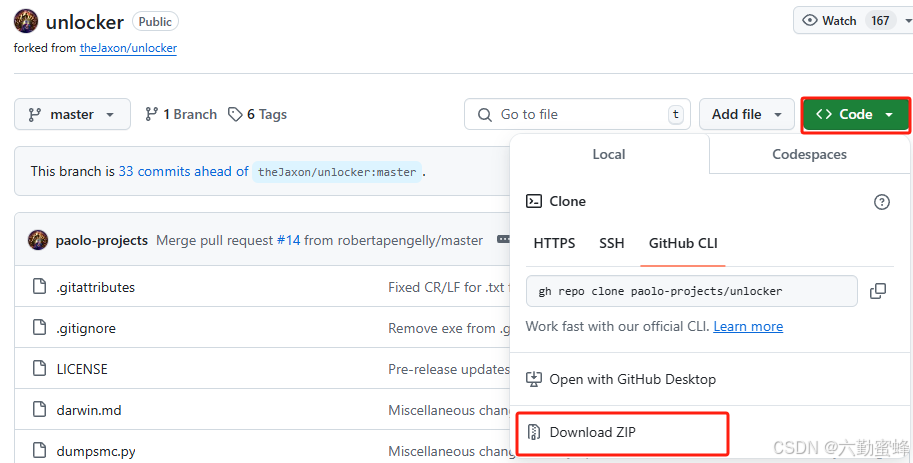This screenshot has height=463, width=913.
Task: Open the LICENSE file
Action: [82, 369]
